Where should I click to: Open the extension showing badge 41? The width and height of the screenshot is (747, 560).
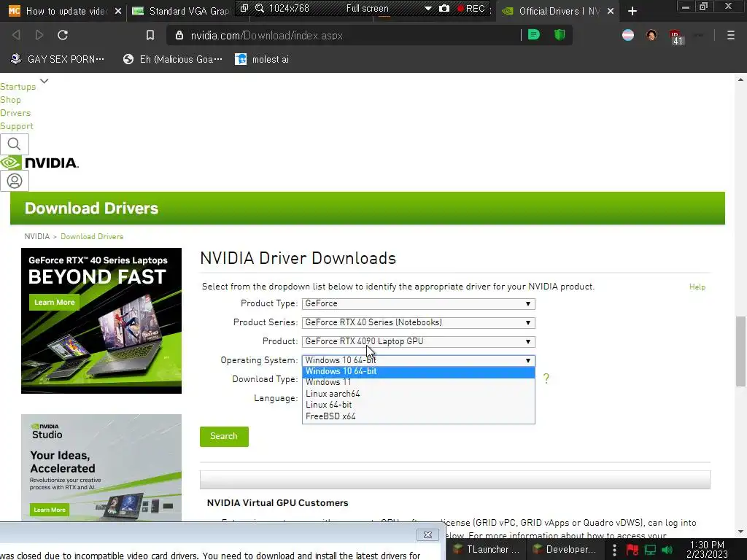676,36
